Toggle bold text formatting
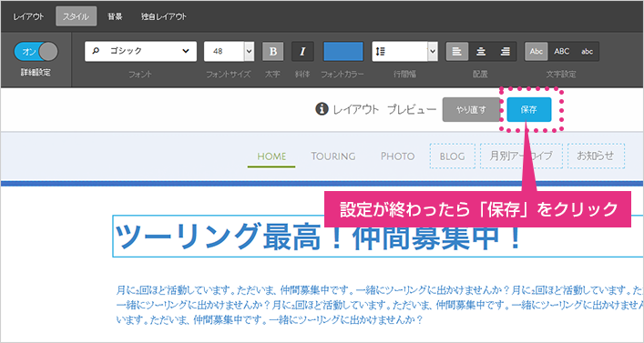644x343 pixels. tap(273, 51)
